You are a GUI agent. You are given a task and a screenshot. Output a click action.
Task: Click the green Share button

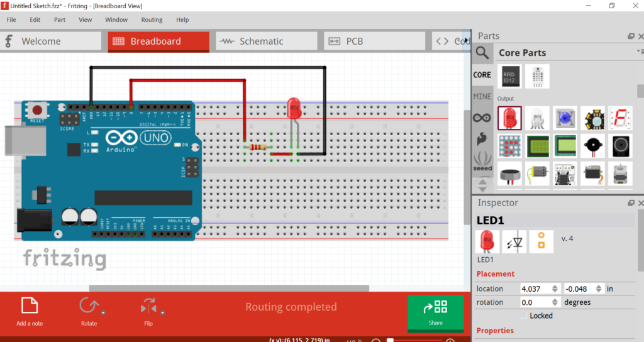(436, 313)
